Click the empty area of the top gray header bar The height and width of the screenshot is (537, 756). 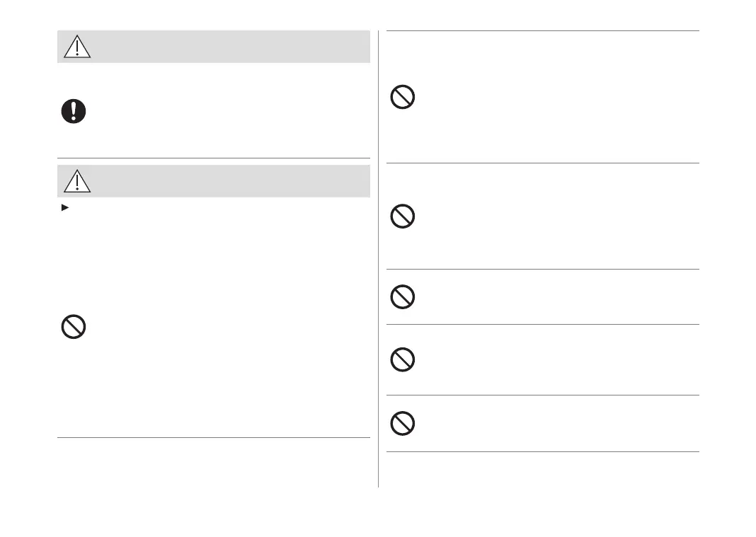pyautogui.click(x=227, y=47)
